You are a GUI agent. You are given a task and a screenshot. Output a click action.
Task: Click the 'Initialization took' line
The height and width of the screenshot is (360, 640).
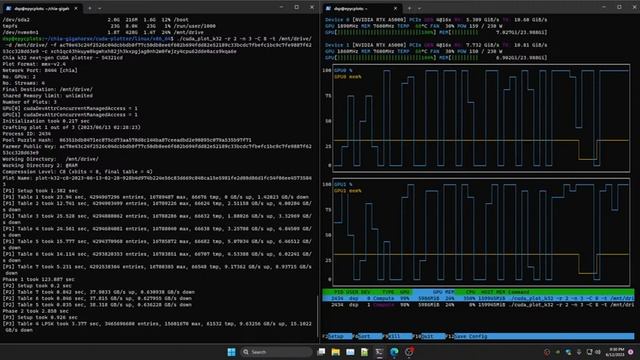[46, 121]
